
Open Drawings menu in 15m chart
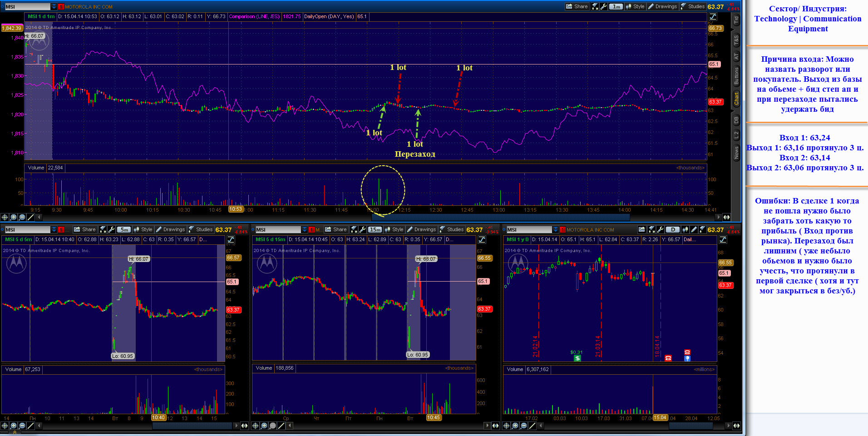[421, 229]
